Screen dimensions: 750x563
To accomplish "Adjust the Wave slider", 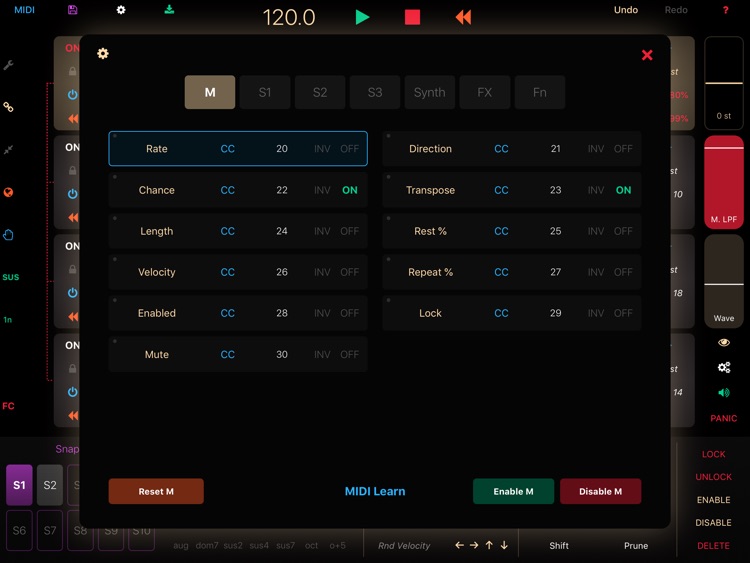I will pyautogui.click(x=724, y=281).
